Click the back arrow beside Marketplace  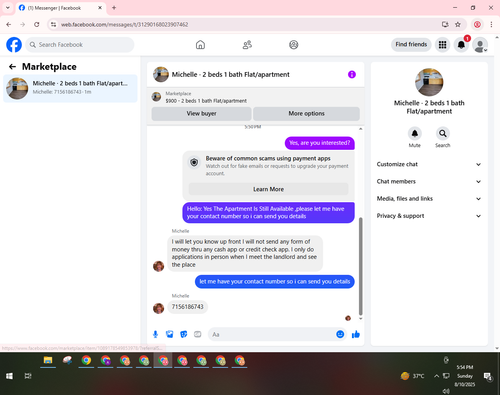[12, 67]
